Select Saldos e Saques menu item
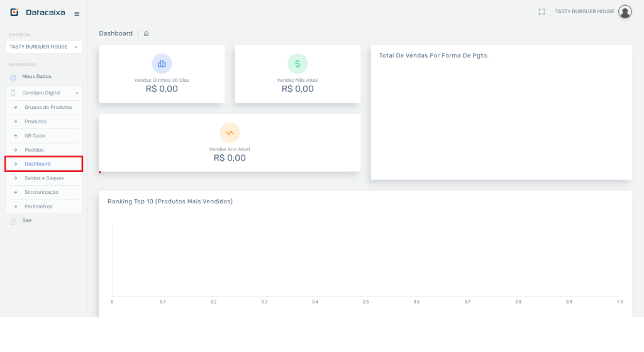Screen dimensions: 644x352 [x=44, y=178]
